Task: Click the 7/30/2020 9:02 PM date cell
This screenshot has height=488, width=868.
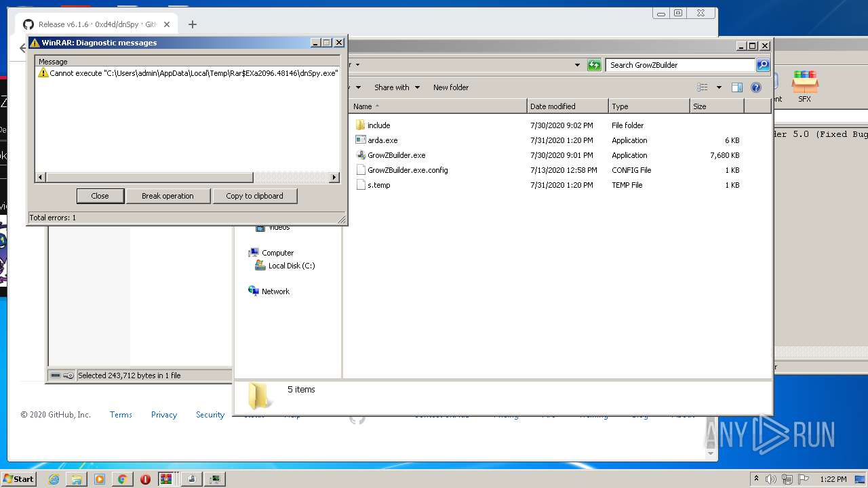Action: point(561,125)
